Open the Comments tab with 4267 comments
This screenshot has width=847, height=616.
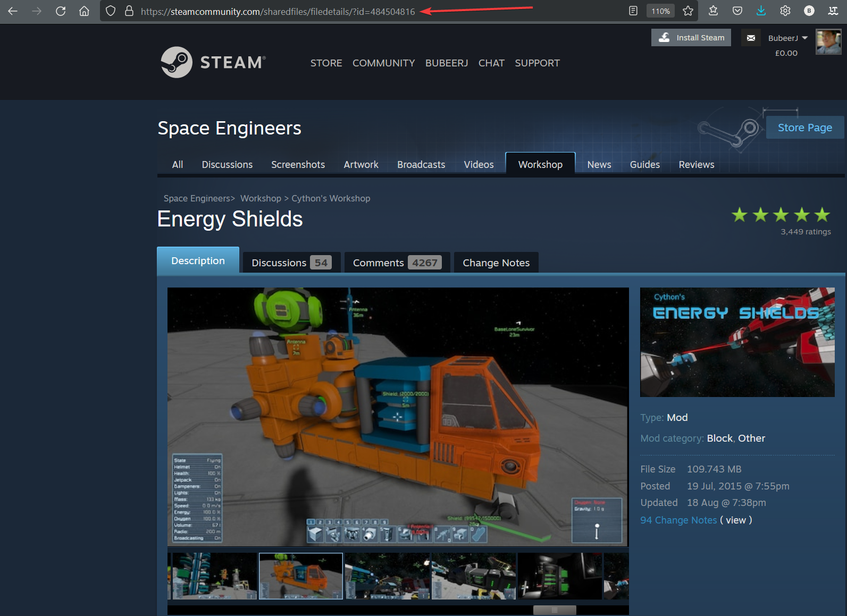tap(397, 263)
